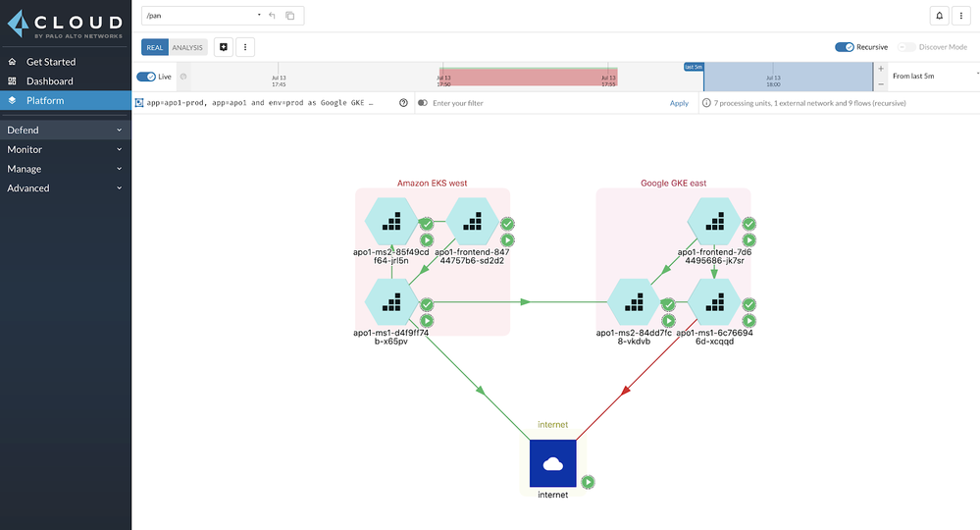Open the top-right three-dot menu
980x530 pixels.
[960, 16]
